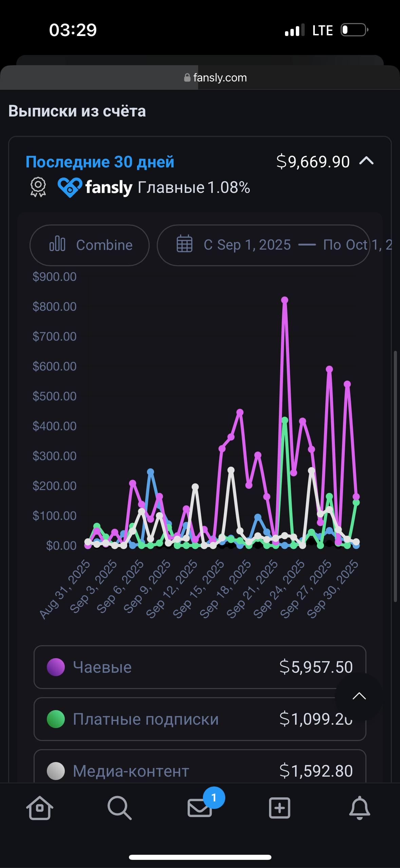Click the calendar icon in date range
The width and height of the screenshot is (400, 868).
pyautogui.click(x=185, y=243)
